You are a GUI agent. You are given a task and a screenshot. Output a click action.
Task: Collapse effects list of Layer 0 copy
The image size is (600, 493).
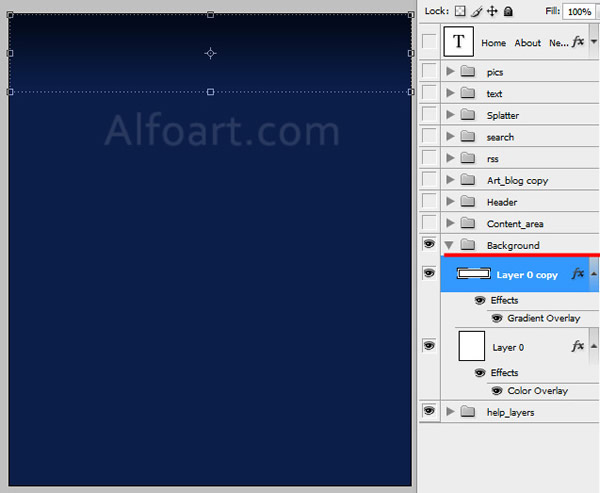click(x=593, y=274)
